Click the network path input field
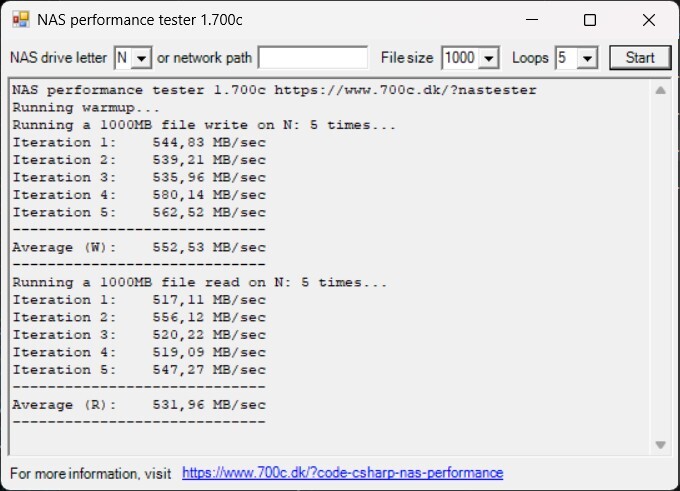 313,58
